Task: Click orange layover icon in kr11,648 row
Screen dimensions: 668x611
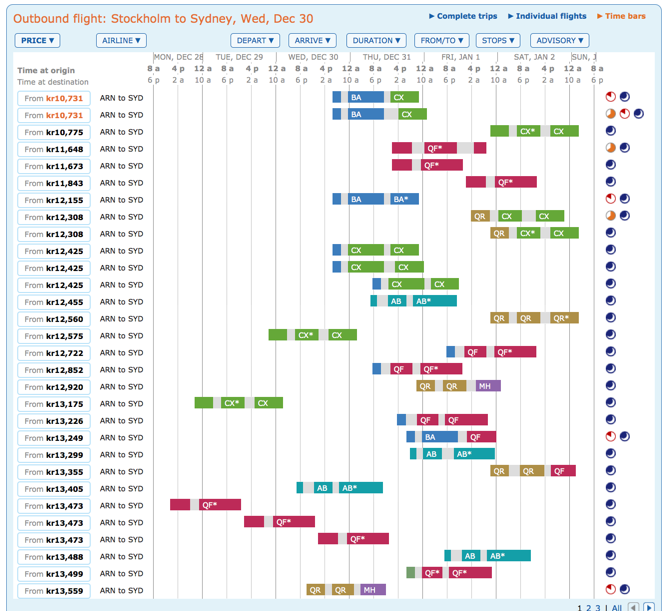Action: [x=611, y=148]
